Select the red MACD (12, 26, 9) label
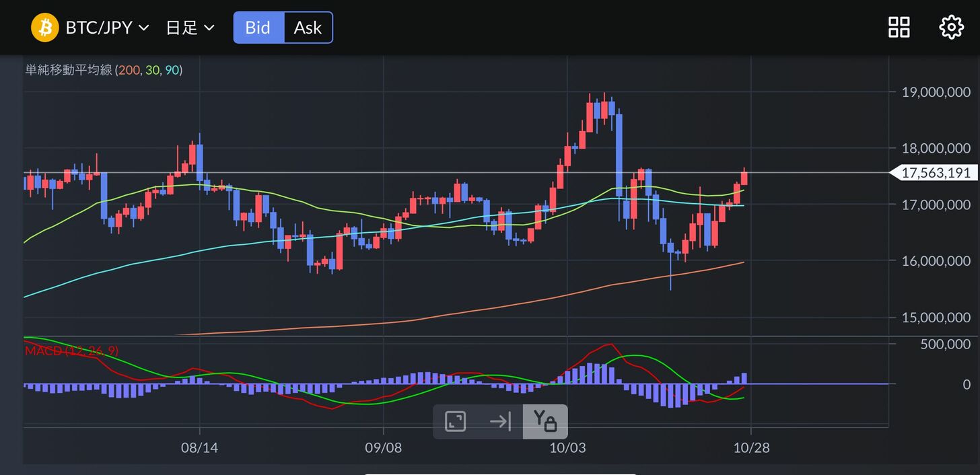980x475 pixels. tap(71, 351)
